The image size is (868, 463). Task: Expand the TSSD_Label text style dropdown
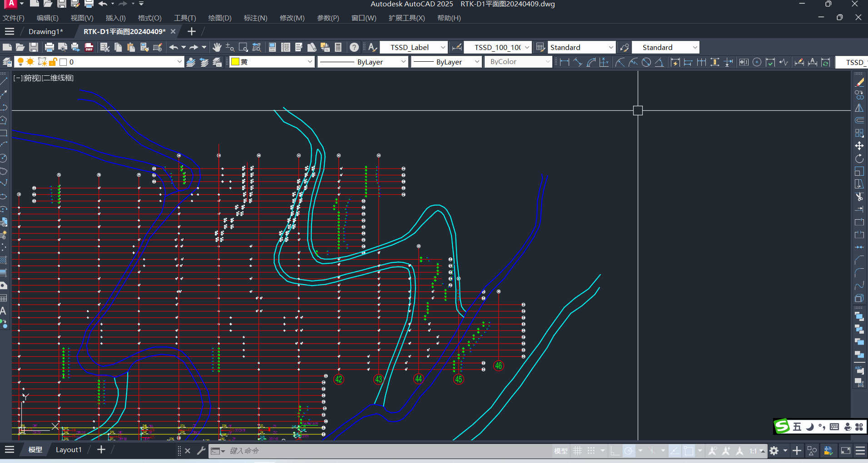click(443, 47)
